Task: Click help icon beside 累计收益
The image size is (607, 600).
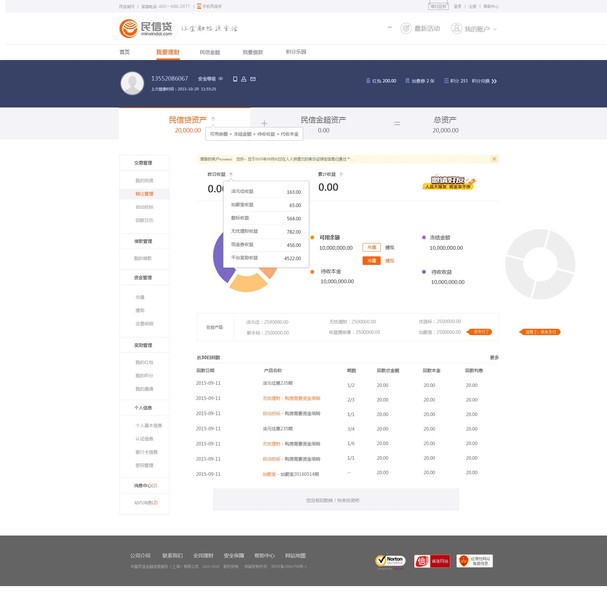Action: [x=341, y=174]
